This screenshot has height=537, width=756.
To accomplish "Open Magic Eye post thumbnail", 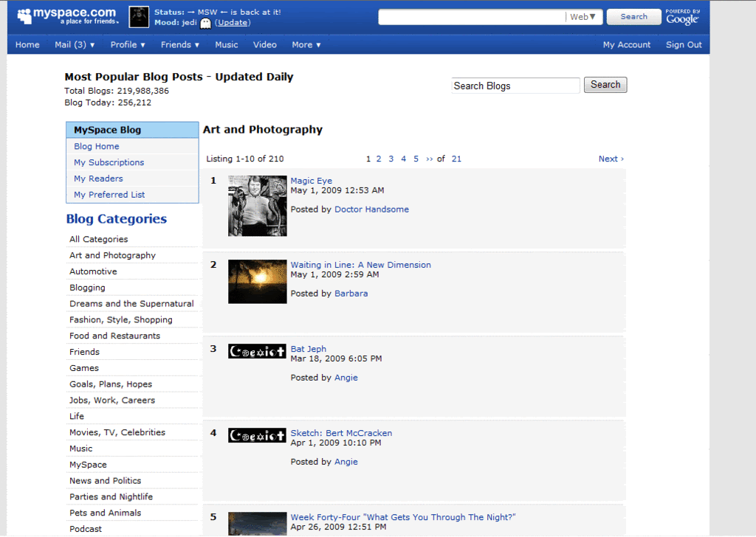I will pyautogui.click(x=258, y=206).
